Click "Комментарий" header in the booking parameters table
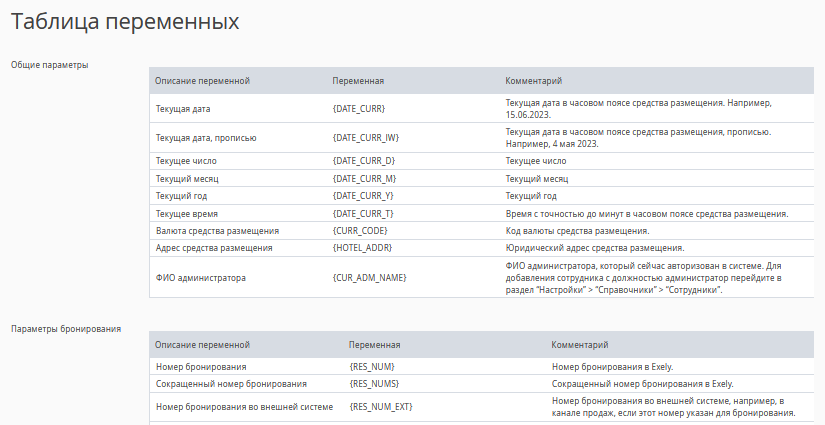 pos(579,344)
